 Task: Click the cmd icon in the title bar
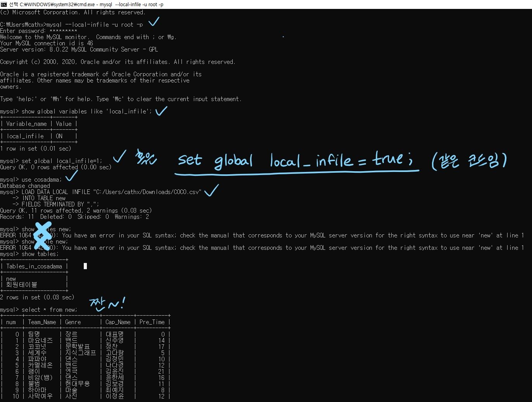[x=4, y=4]
